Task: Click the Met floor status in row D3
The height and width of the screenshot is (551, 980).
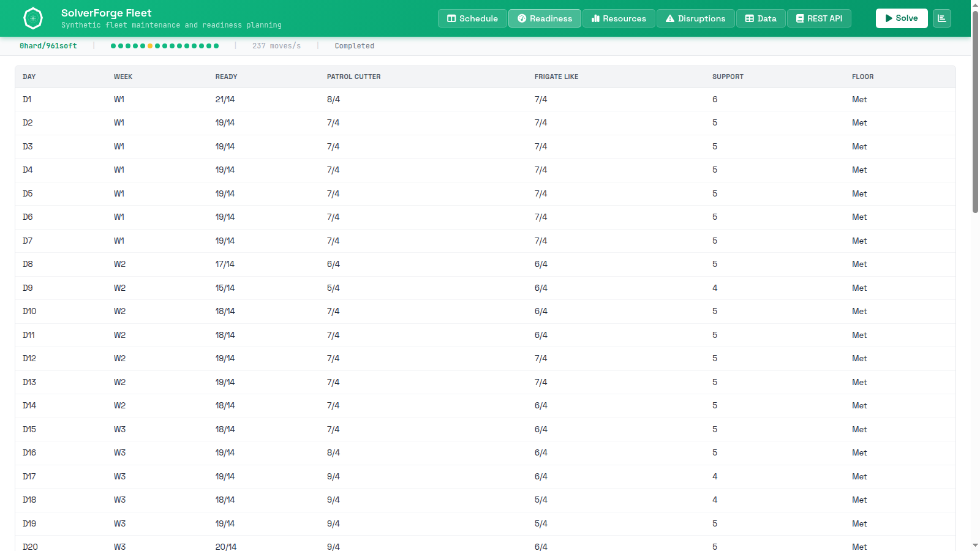Action: click(x=859, y=146)
